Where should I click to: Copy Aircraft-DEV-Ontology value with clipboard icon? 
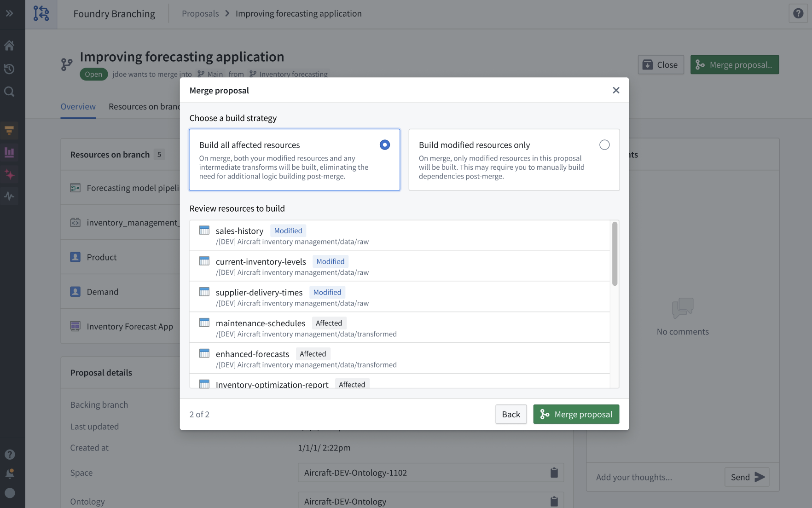(554, 501)
